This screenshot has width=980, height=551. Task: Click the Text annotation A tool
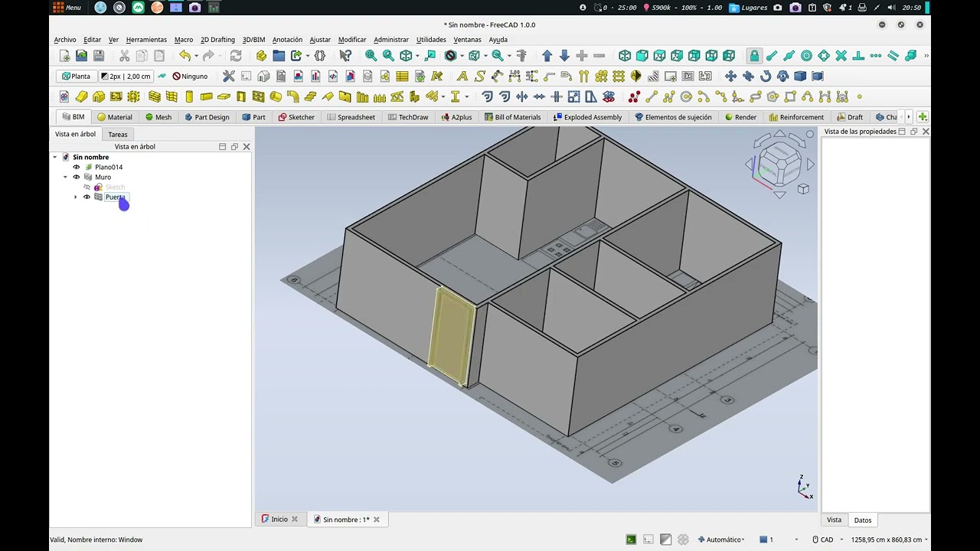pyautogui.click(x=462, y=76)
